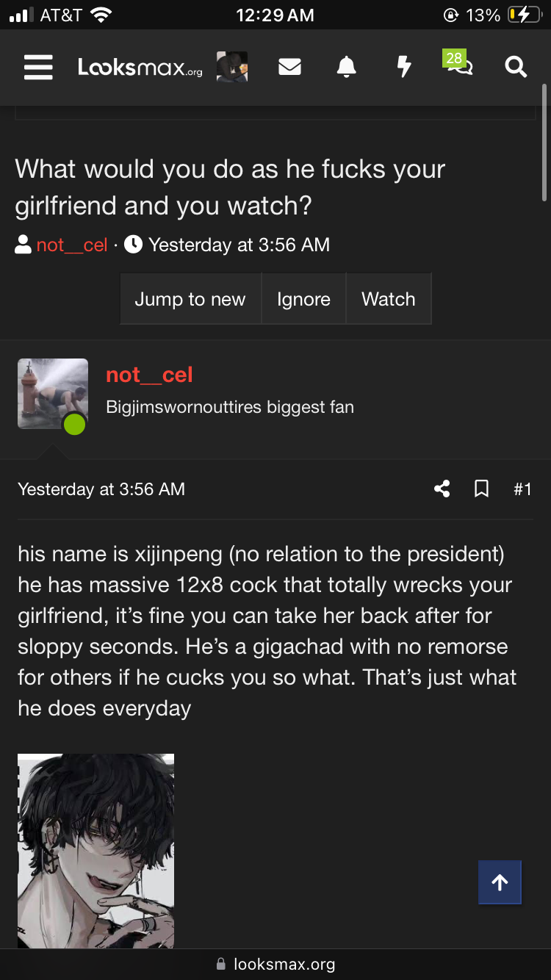Open the search magnifier icon
Screen dimensions: 551x980
[x=516, y=68]
